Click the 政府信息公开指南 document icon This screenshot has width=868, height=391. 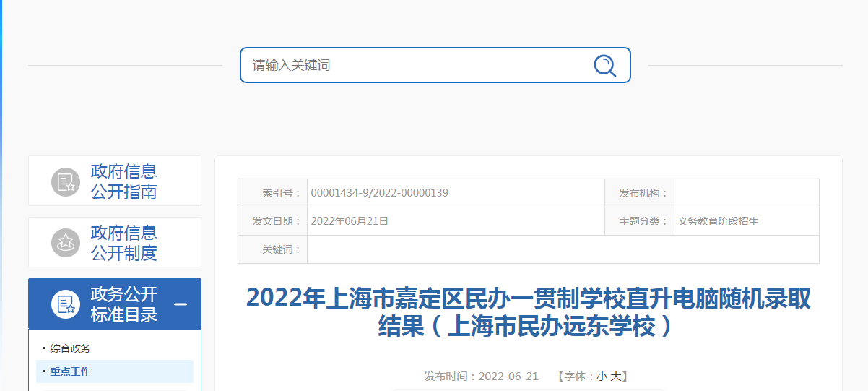66,181
